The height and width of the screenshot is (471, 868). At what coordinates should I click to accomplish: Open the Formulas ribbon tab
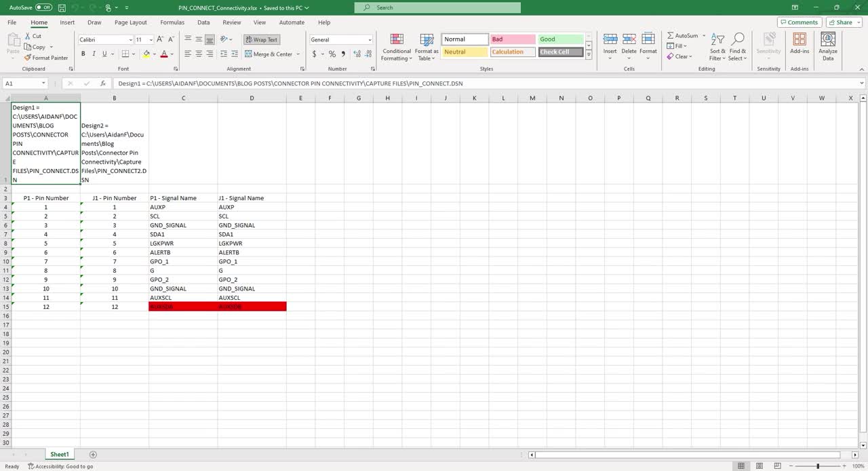pos(172,22)
